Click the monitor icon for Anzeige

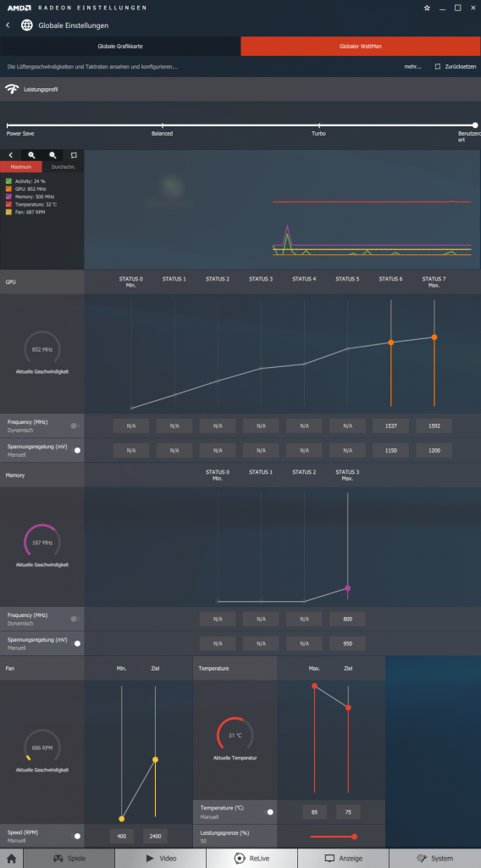(329, 859)
